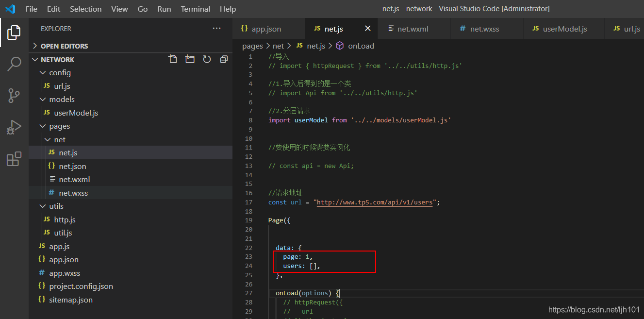Switch to the url.js tab
The image size is (644, 319).
click(625, 29)
